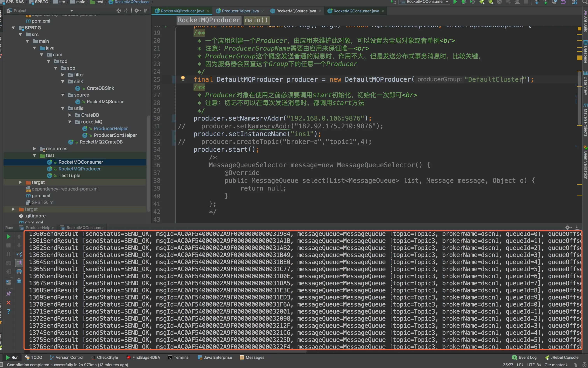Viewport: 588px width, 368px height.
Task: Open the Terminal tool window
Action: pyautogui.click(x=179, y=357)
